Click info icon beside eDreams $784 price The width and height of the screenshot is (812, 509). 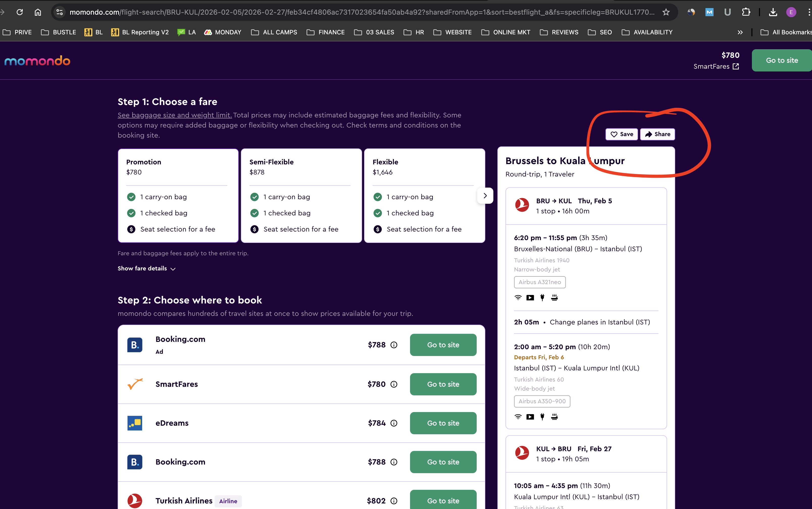[x=394, y=423]
